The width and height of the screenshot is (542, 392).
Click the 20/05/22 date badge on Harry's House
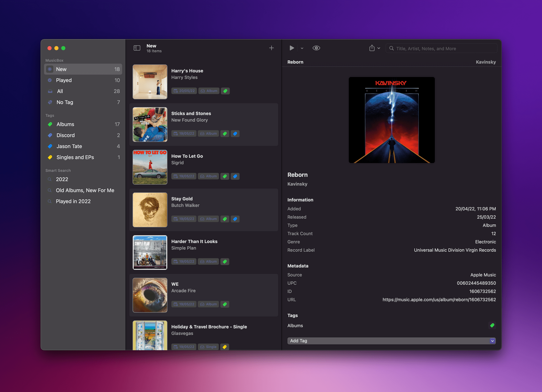(184, 91)
